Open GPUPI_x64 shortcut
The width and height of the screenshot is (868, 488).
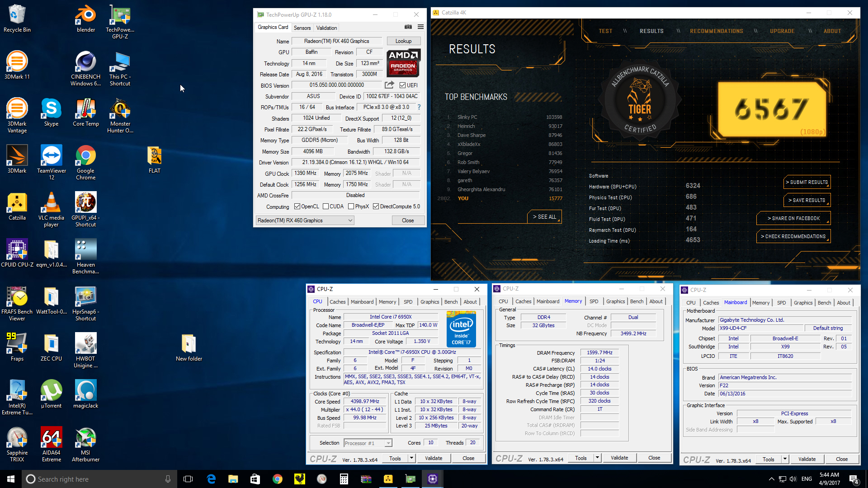[x=86, y=210]
